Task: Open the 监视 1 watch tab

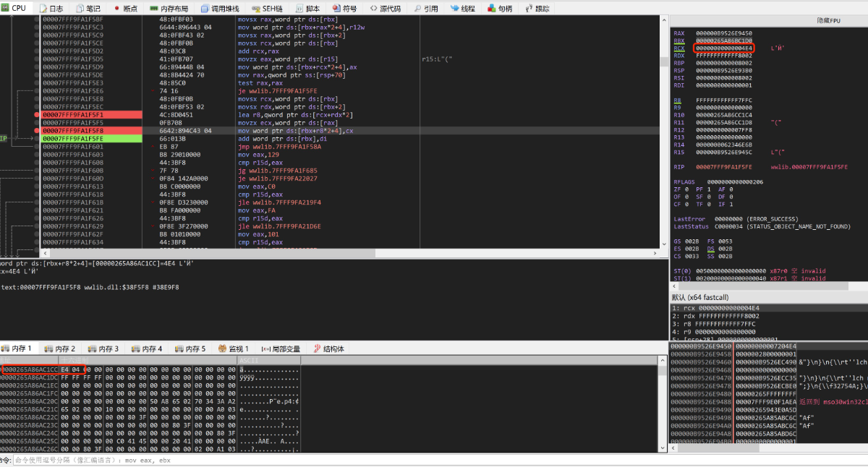Action: point(234,348)
